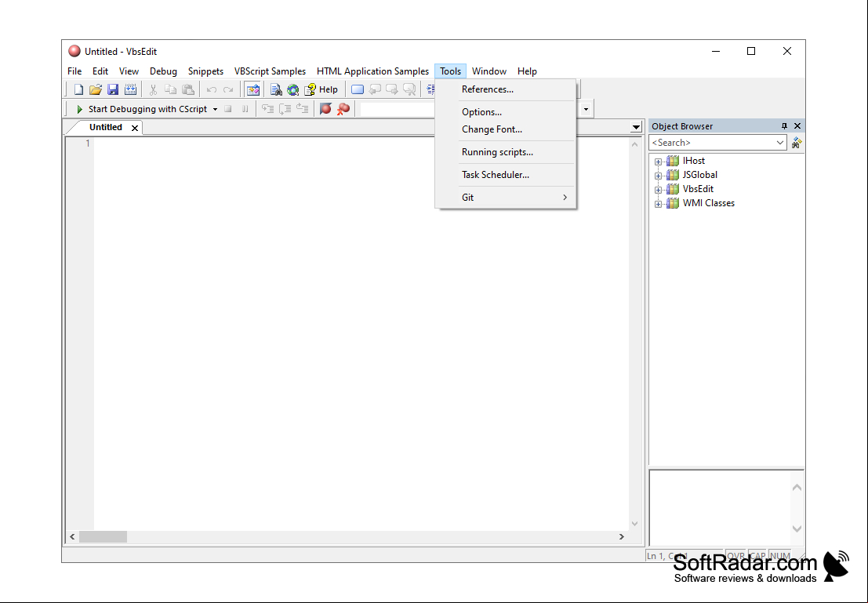
Task: Open the document list dropdown arrow
Action: tap(636, 127)
